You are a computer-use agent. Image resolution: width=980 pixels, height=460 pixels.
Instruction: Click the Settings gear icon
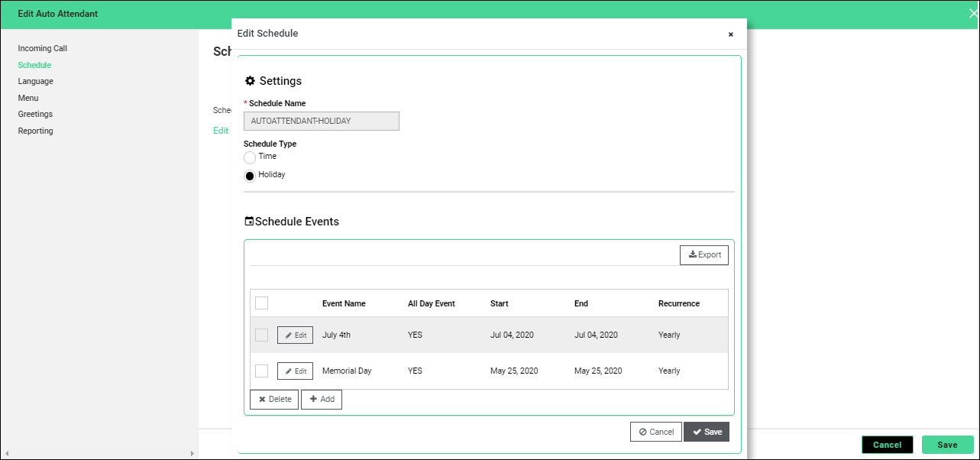pyautogui.click(x=250, y=81)
